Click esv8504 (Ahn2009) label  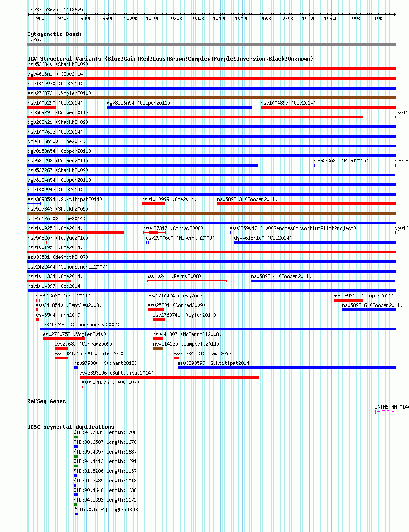pyautogui.click(x=59, y=315)
